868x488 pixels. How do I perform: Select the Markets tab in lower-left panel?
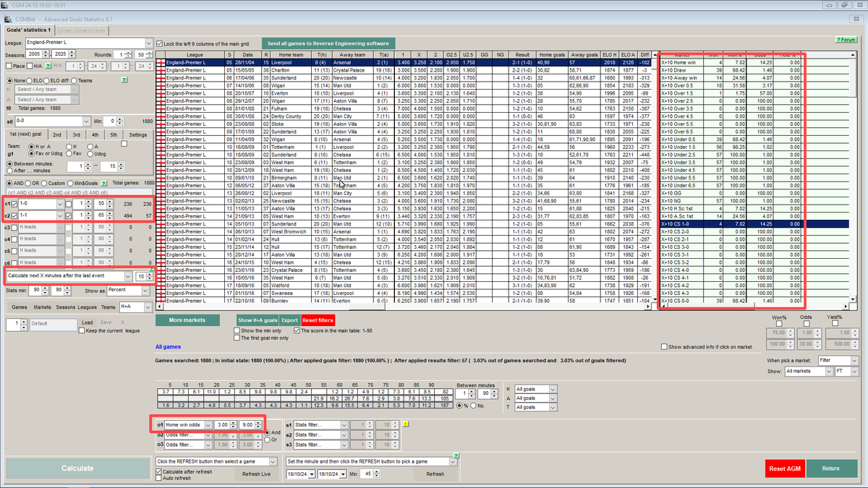(42, 307)
